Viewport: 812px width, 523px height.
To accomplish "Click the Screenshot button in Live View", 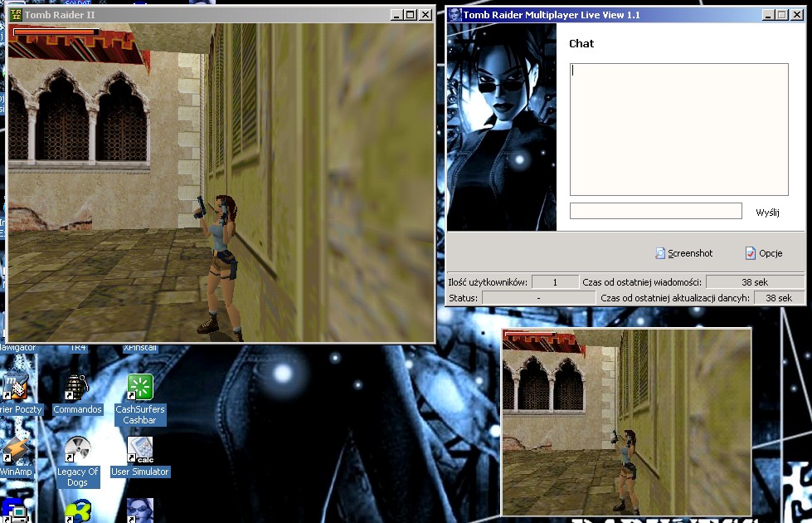I will (x=683, y=253).
